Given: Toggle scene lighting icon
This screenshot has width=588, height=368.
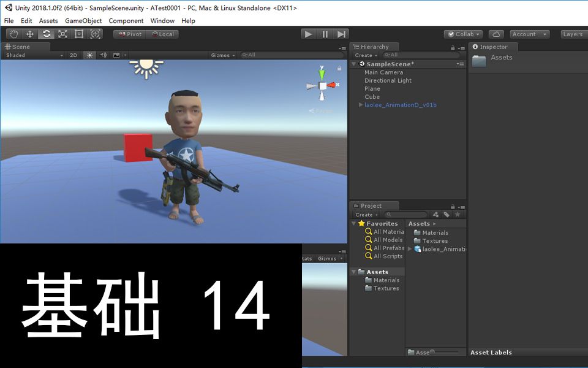Looking at the screenshot, I should 89,55.
